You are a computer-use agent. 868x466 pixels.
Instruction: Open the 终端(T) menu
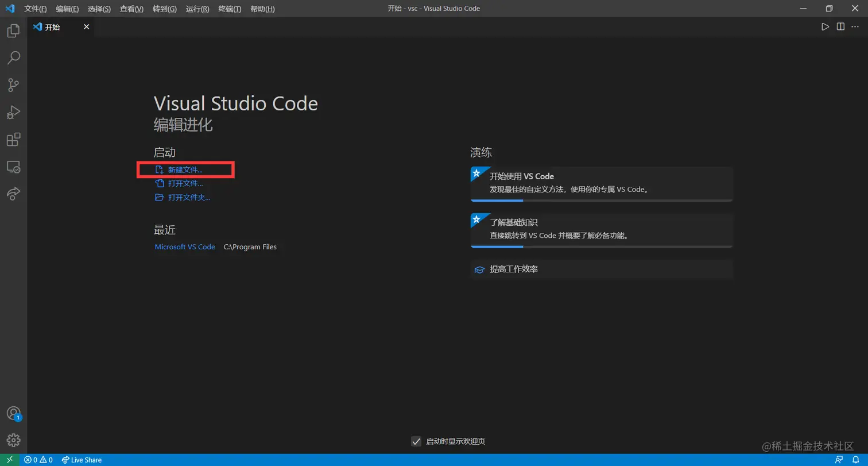[230, 9]
